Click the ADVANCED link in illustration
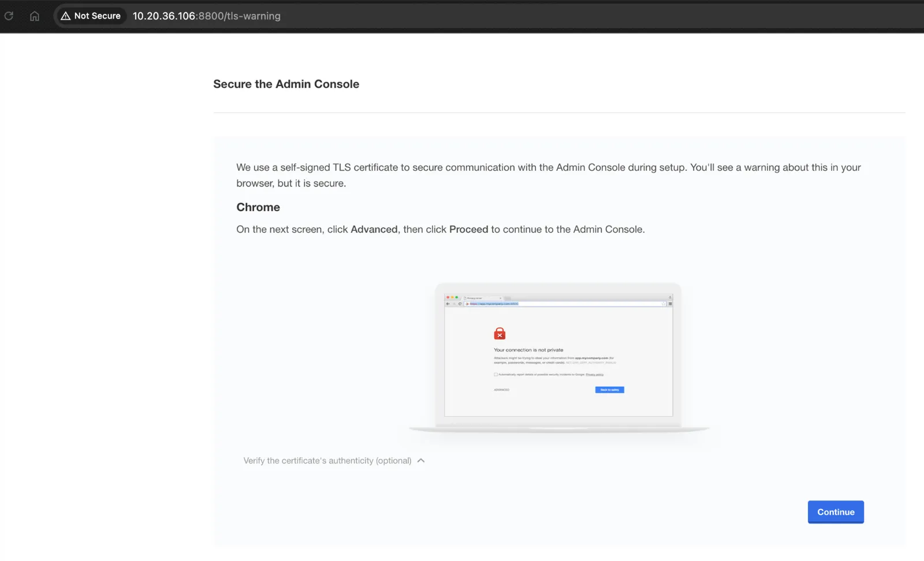 point(502,390)
